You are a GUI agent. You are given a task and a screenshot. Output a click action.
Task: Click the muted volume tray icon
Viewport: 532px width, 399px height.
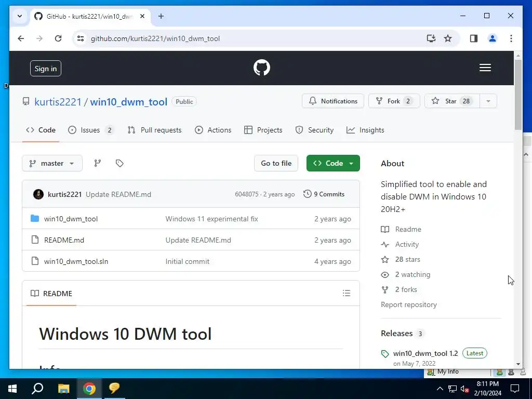[464, 389]
